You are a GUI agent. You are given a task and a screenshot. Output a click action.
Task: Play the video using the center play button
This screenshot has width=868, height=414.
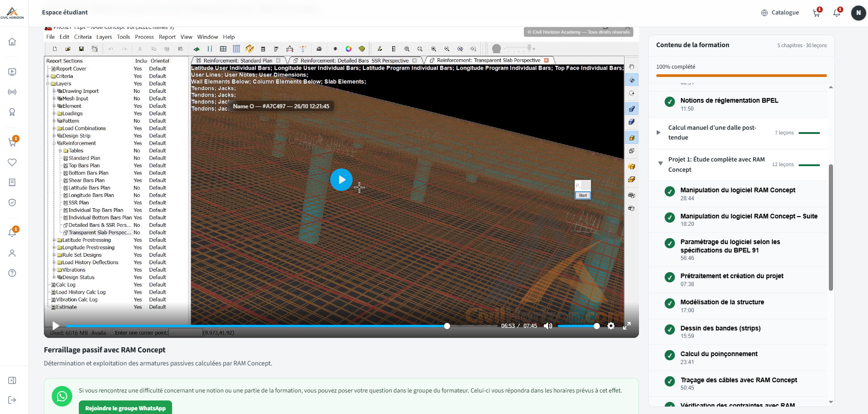tap(341, 180)
